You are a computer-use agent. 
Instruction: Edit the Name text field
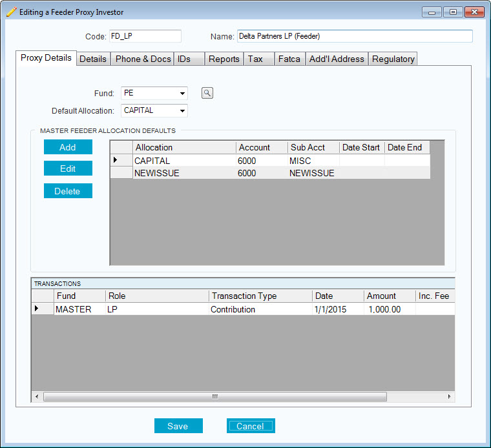pos(355,36)
